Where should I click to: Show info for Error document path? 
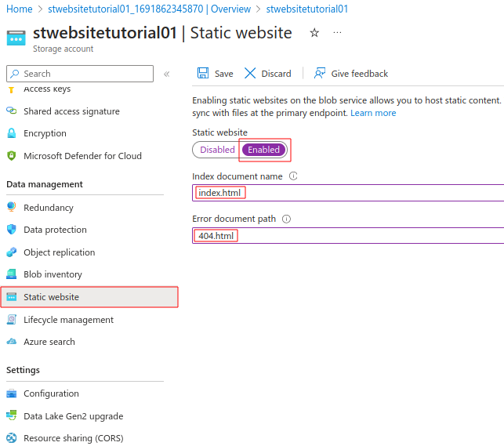[x=286, y=219]
